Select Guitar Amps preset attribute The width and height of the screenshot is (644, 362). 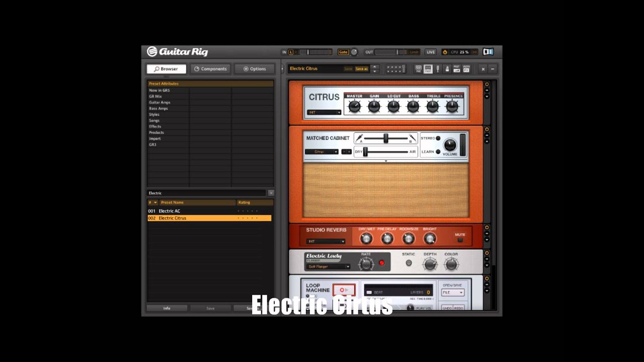click(159, 103)
